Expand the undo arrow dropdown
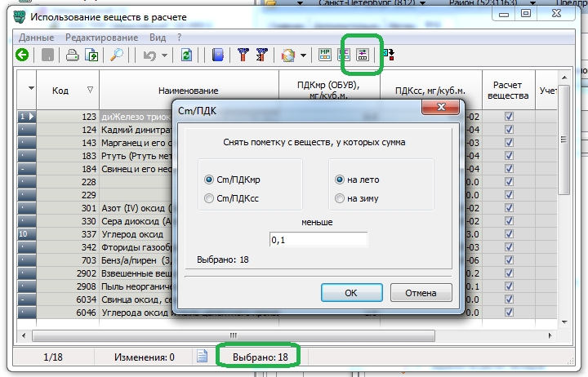588x377 pixels. click(165, 56)
